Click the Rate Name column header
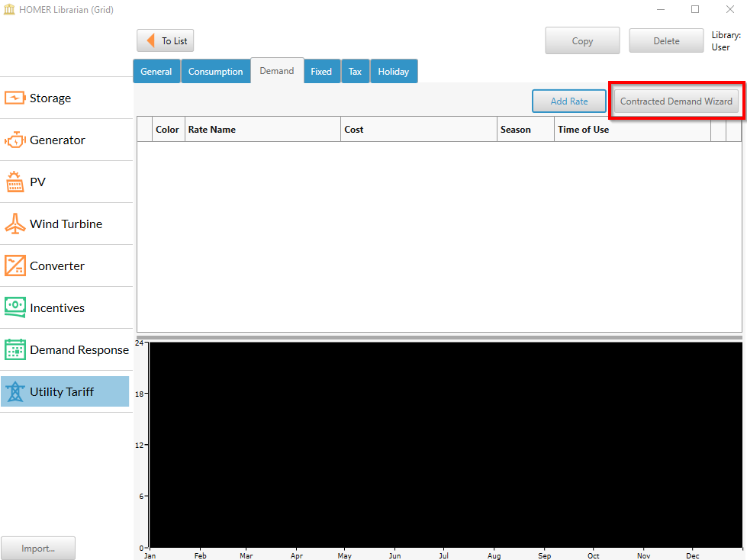This screenshot has width=747, height=560. click(262, 130)
